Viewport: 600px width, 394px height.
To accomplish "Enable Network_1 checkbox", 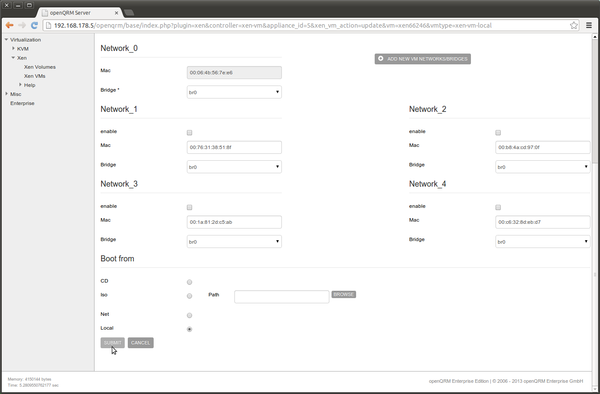I will (x=189, y=133).
